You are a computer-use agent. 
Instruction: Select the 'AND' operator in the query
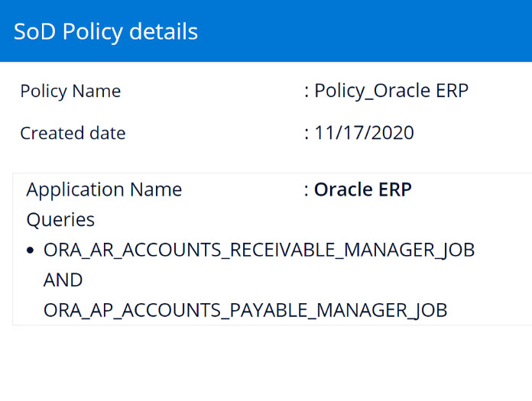point(63,280)
